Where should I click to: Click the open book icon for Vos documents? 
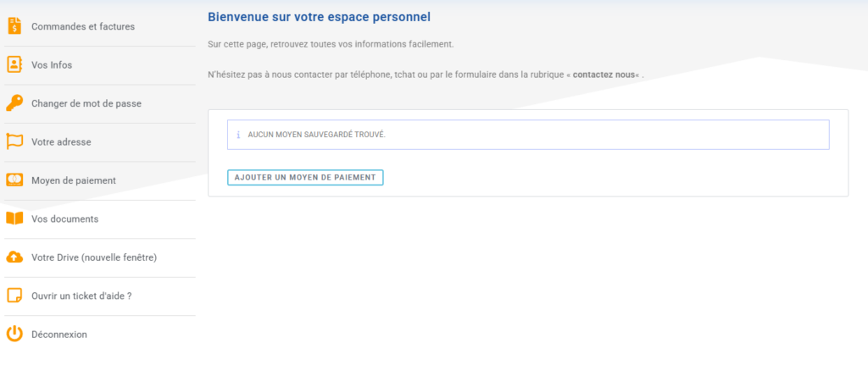click(x=14, y=218)
